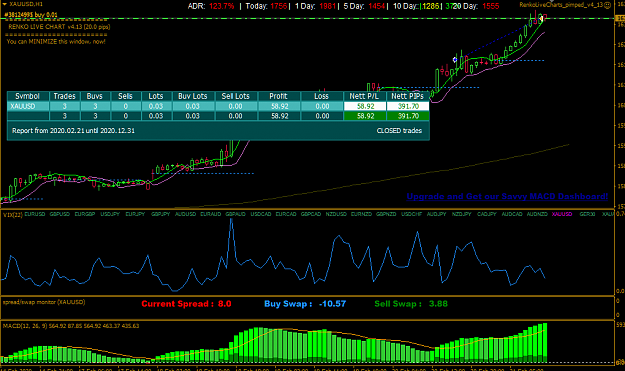Click the 'Sell Lots' column header
Viewport: 625px width, 371px height.
236,96
